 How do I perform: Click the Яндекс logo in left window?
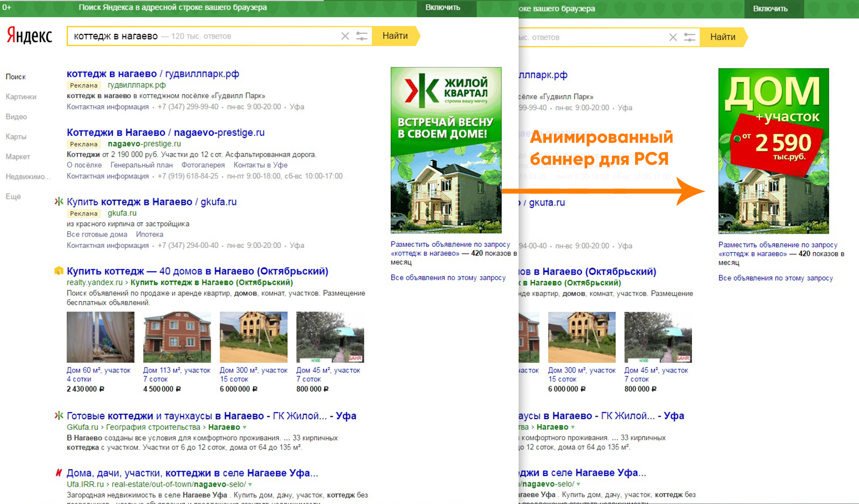click(x=30, y=35)
